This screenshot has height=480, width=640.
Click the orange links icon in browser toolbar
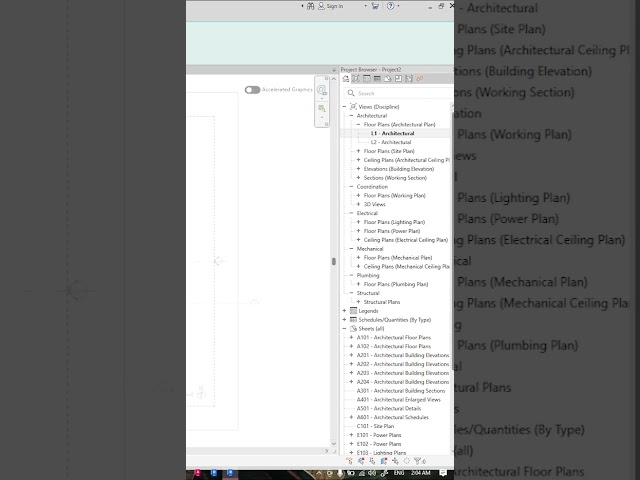420,79
